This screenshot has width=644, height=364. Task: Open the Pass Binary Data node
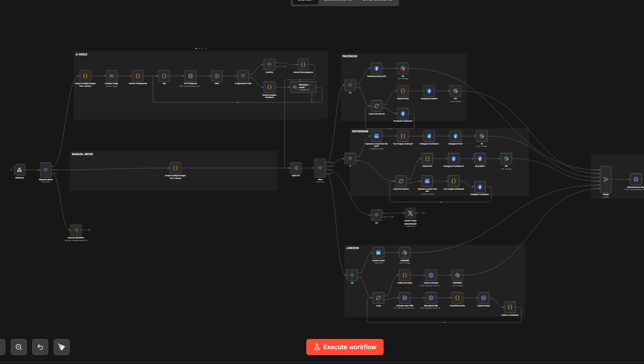[x=457, y=297]
